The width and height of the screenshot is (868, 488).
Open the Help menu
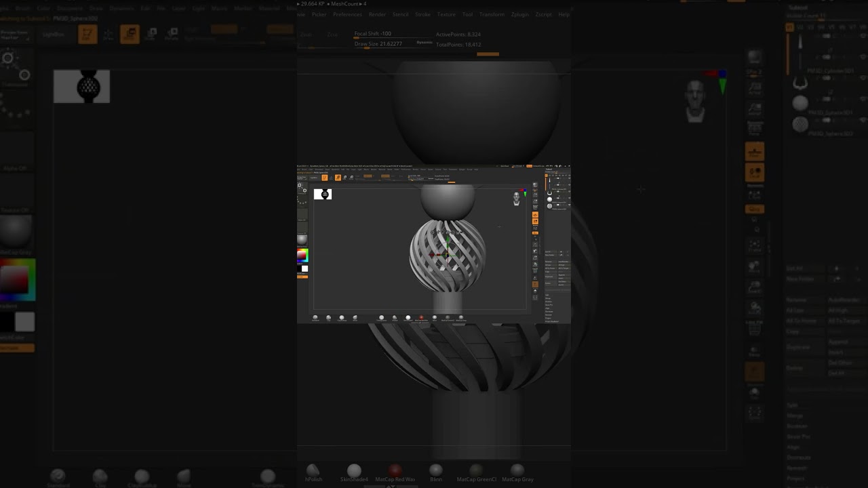(564, 14)
